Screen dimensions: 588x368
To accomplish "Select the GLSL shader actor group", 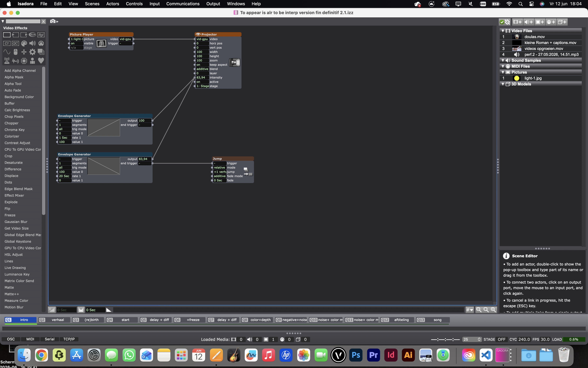I will pos(32,35).
